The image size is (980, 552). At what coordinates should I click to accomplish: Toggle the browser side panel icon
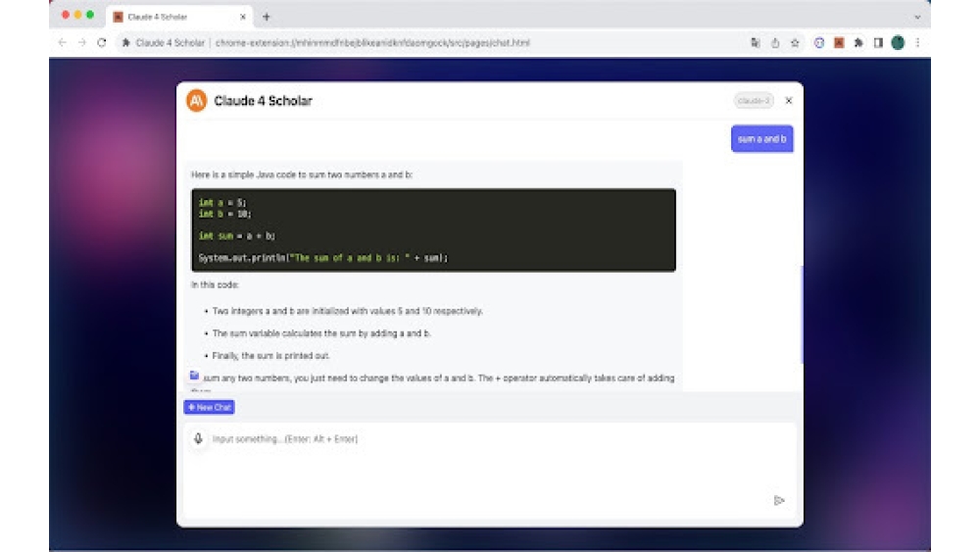878,42
